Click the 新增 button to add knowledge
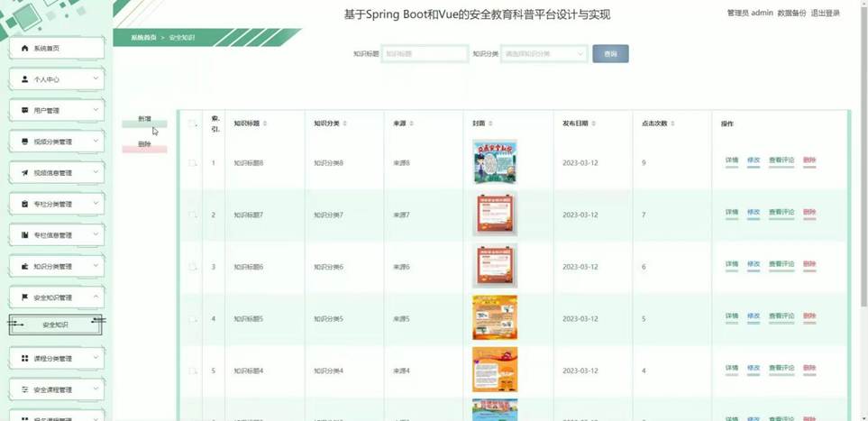Viewport: 868px width, 421px height. [144, 122]
